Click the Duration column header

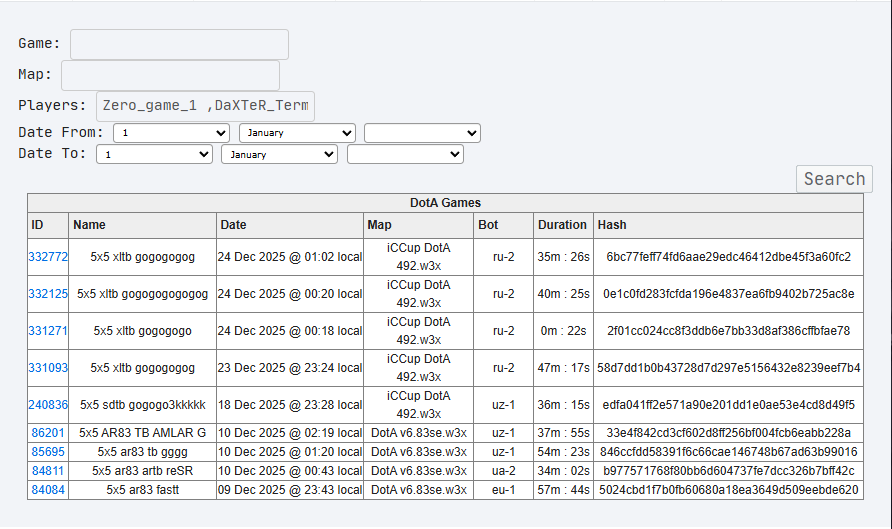563,225
